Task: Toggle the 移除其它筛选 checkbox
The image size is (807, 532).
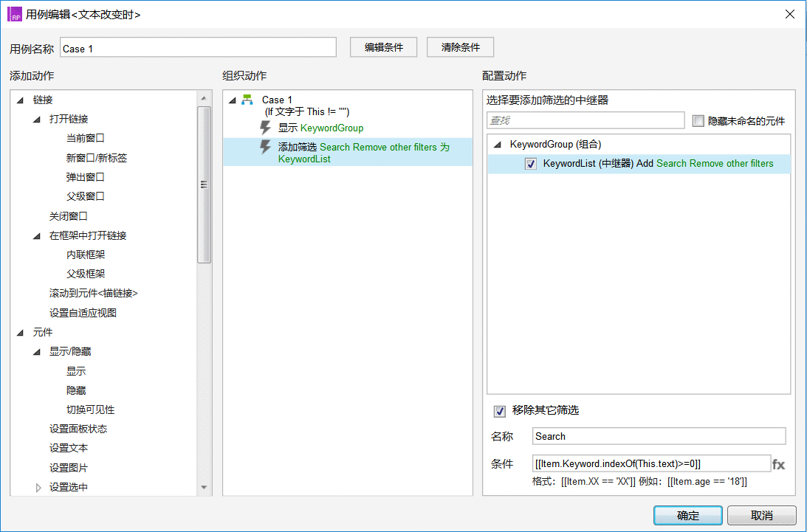Action: [x=499, y=410]
